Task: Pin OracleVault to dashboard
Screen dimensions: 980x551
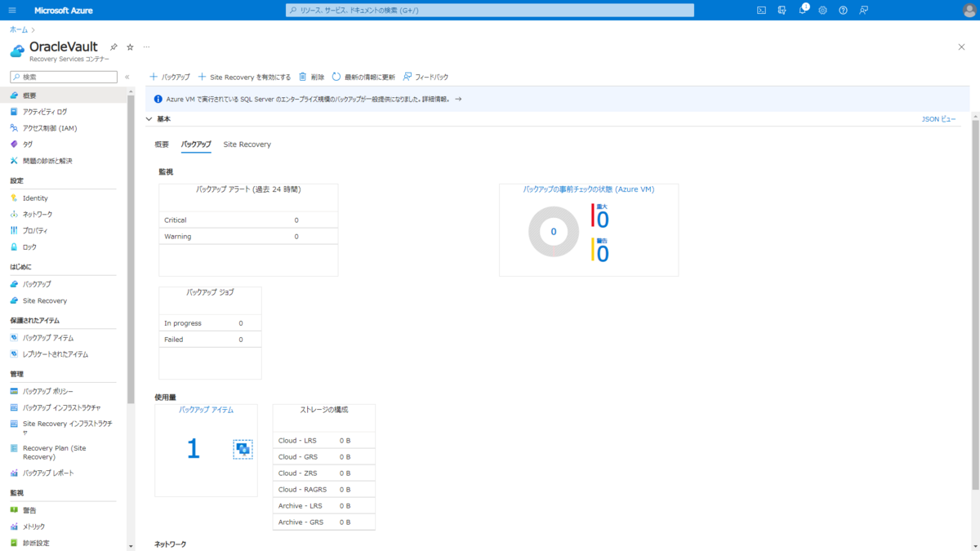Action: click(x=114, y=47)
